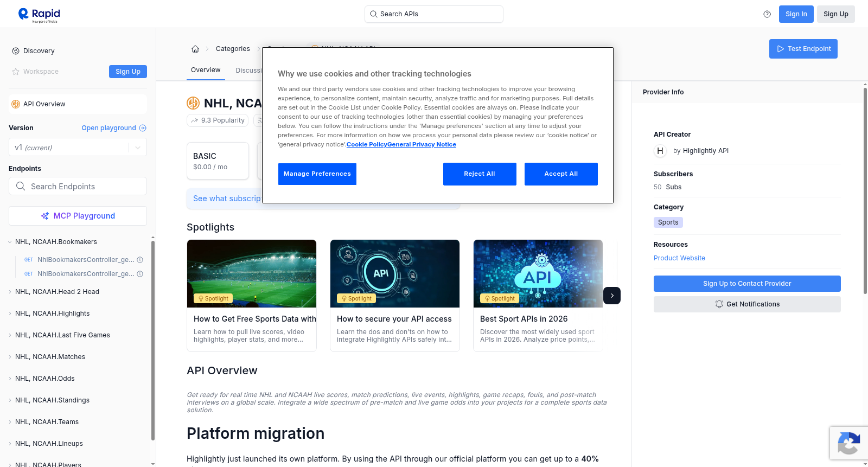Open Manage Preferences for cookies
Viewport: 868px width, 467px height.
click(317, 174)
